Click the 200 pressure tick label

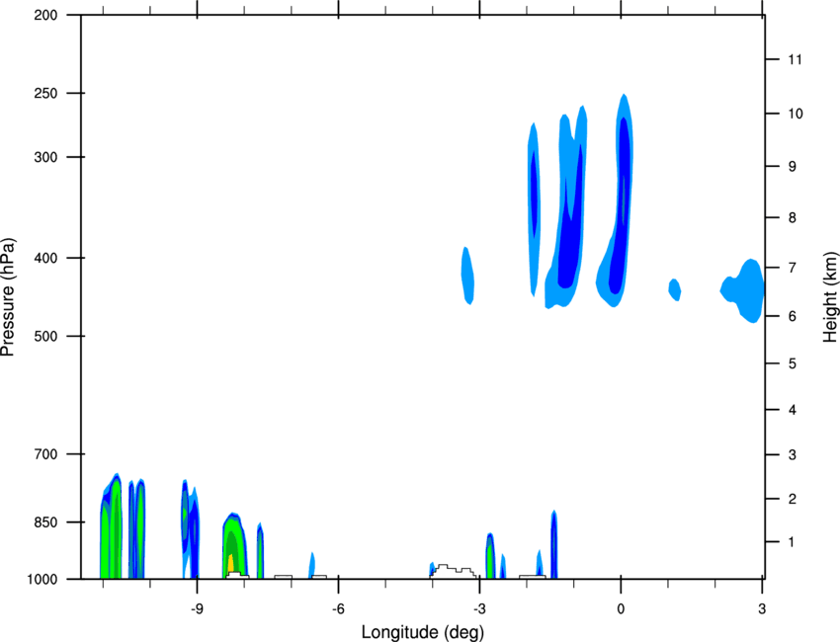pyautogui.click(x=45, y=15)
